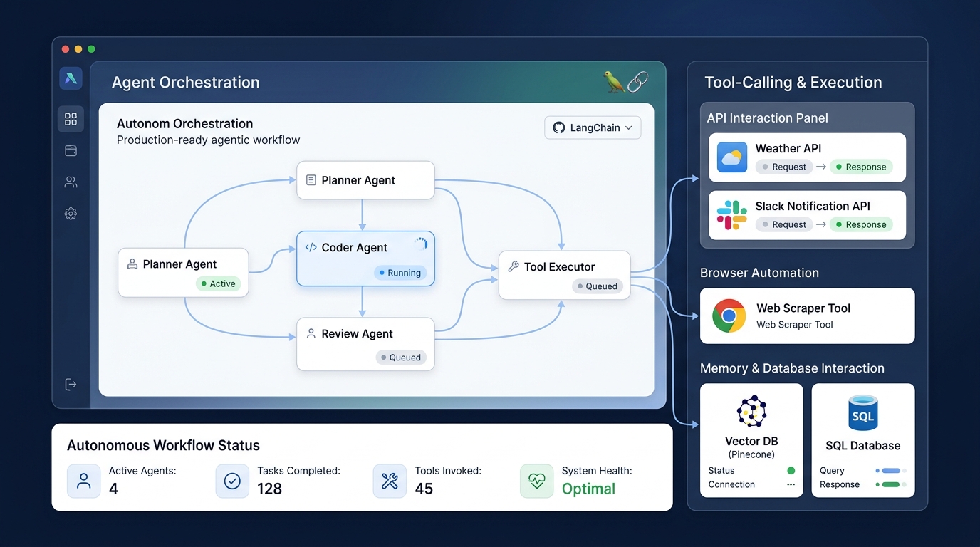Click the Tasks Completed checkmark icon
Screen dimensions: 980x547
(232, 481)
